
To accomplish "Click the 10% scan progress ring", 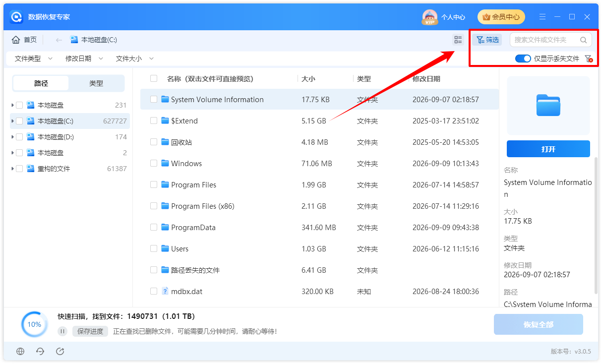I will click(x=34, y=324).
